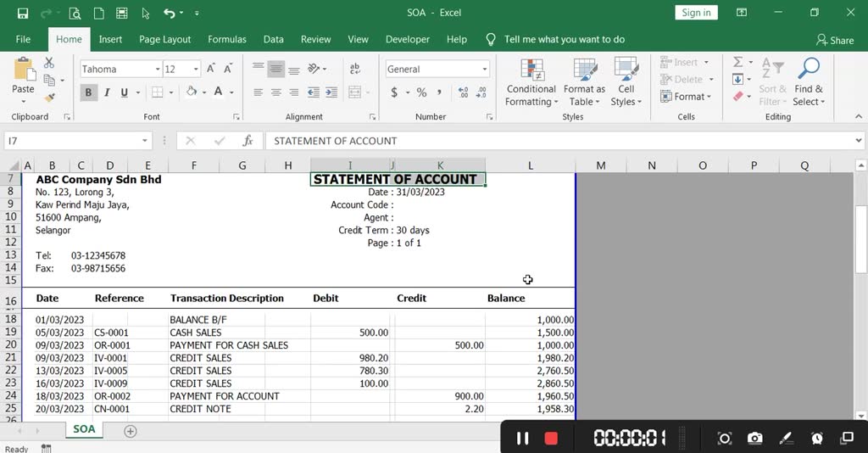The width and height of the screenshot is (868, 453).
Task: Click the Sign in button
Action: pyautogui.click(x=696, y=13)
